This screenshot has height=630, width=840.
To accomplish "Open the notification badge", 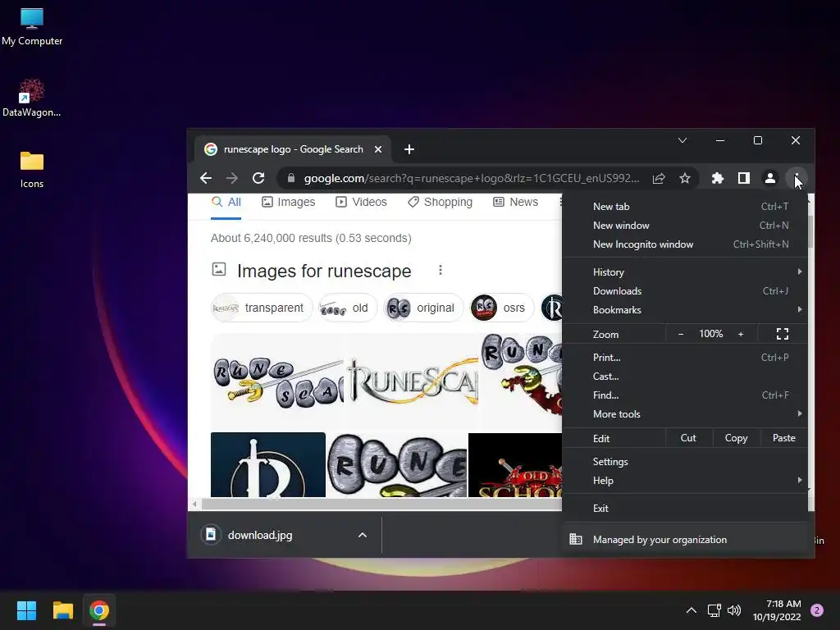I will click(x=817, y=610).
